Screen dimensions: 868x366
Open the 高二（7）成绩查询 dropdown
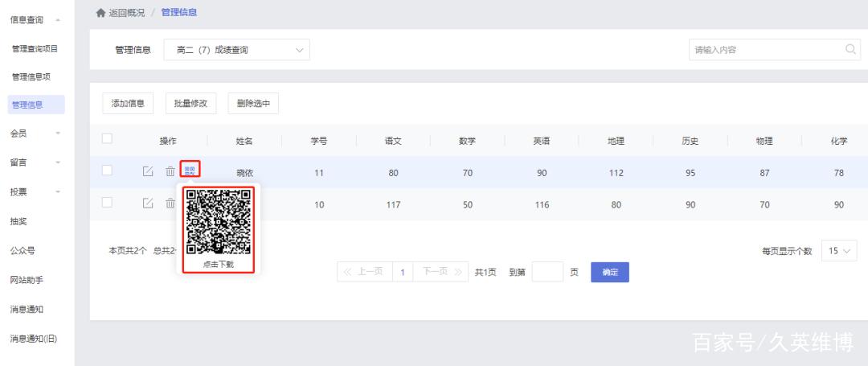[237, 50]
